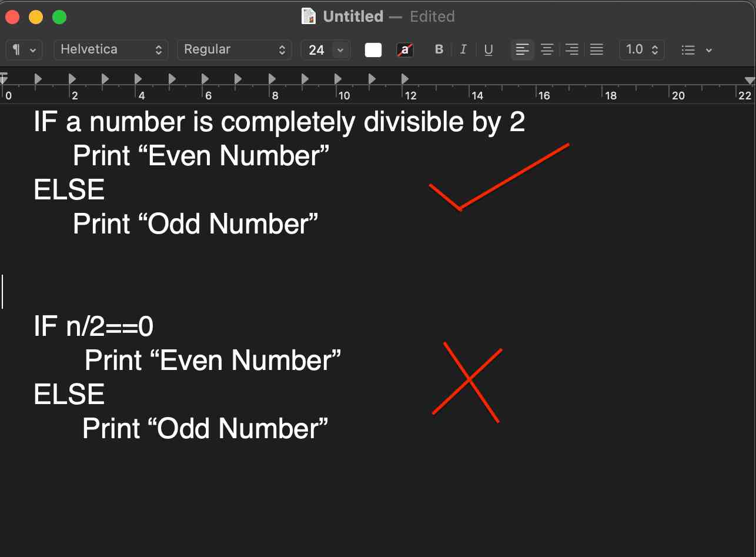
Task: Toggle italic text style
Action: (x=463, y=50)
